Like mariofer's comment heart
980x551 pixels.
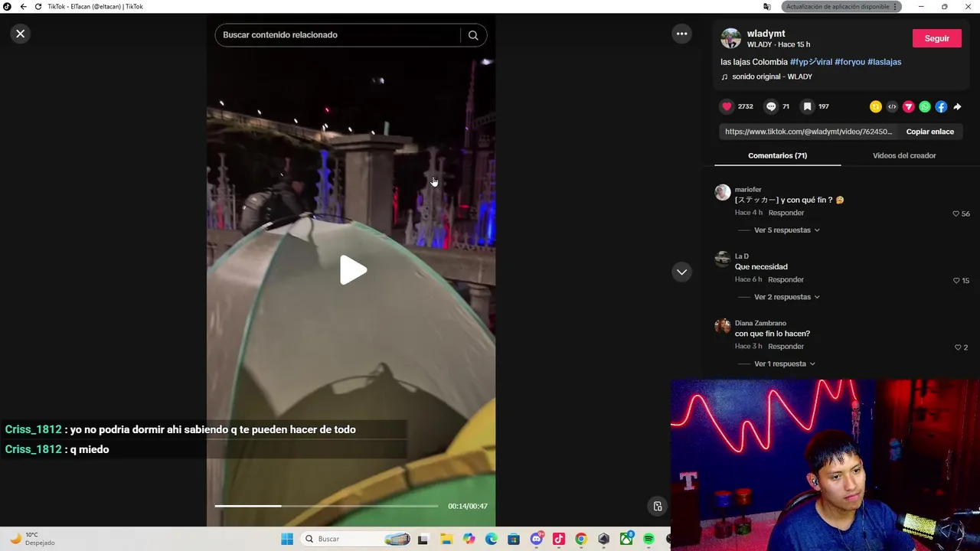(x=955, y=214)
